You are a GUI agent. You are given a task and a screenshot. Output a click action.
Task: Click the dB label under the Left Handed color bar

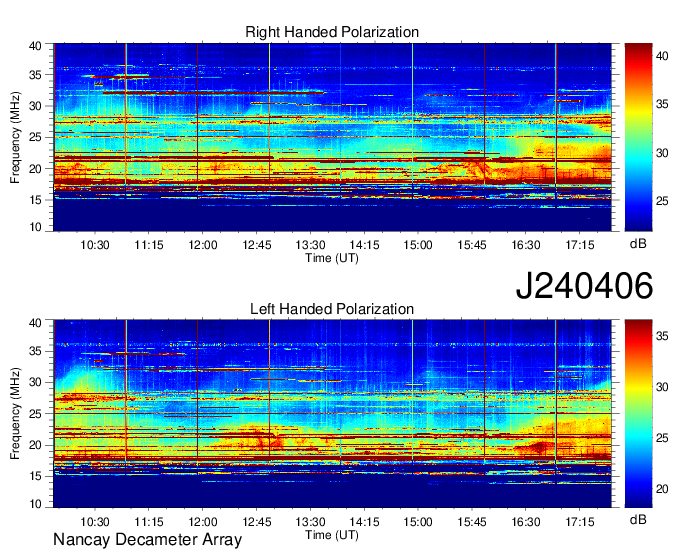coord(638,519)
